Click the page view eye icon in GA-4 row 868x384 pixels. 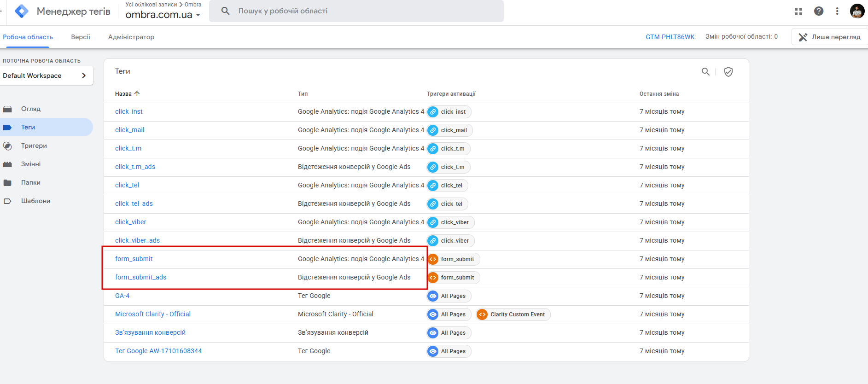433,296
